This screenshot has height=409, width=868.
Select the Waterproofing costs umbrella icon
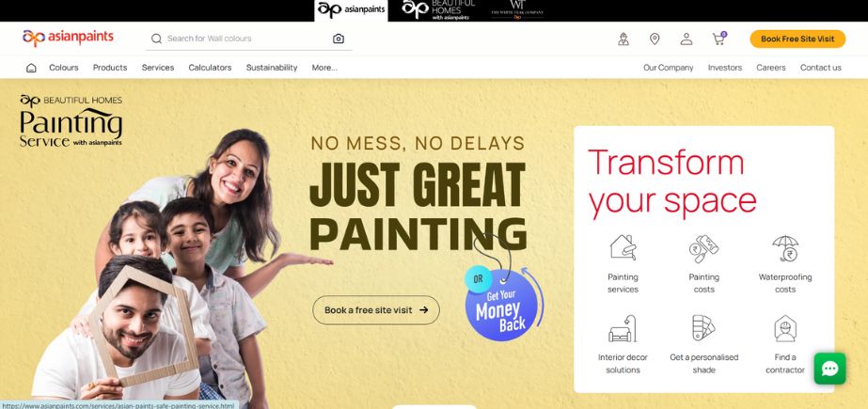tap(785, 248)
